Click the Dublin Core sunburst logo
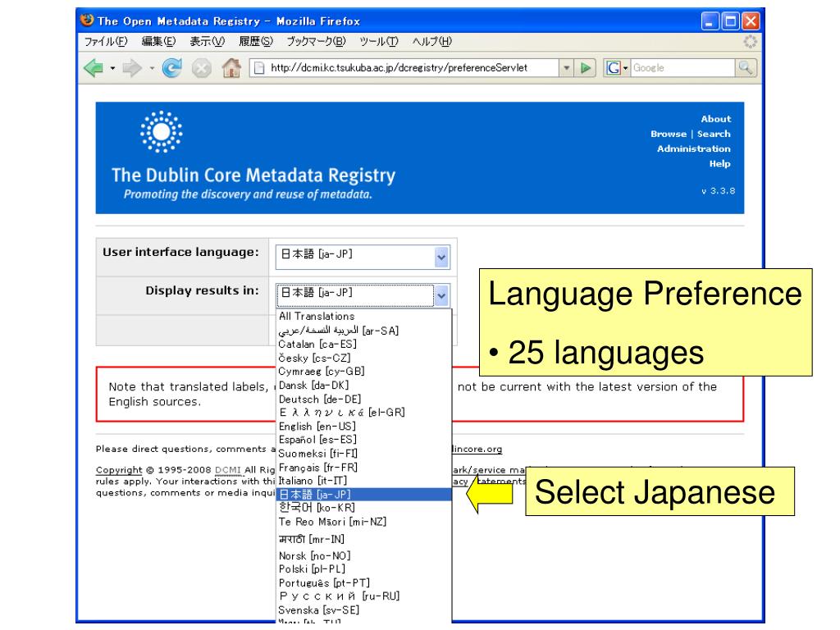This screenshot has width=840, height=630. coord(162,132)
